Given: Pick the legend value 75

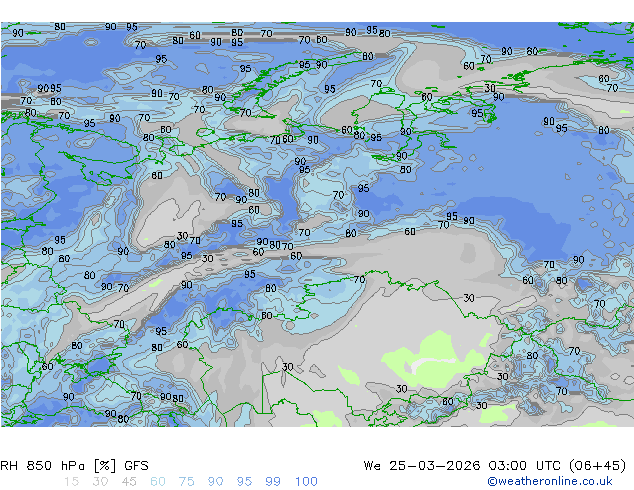Looking at the screenshot, I should 187,482.
